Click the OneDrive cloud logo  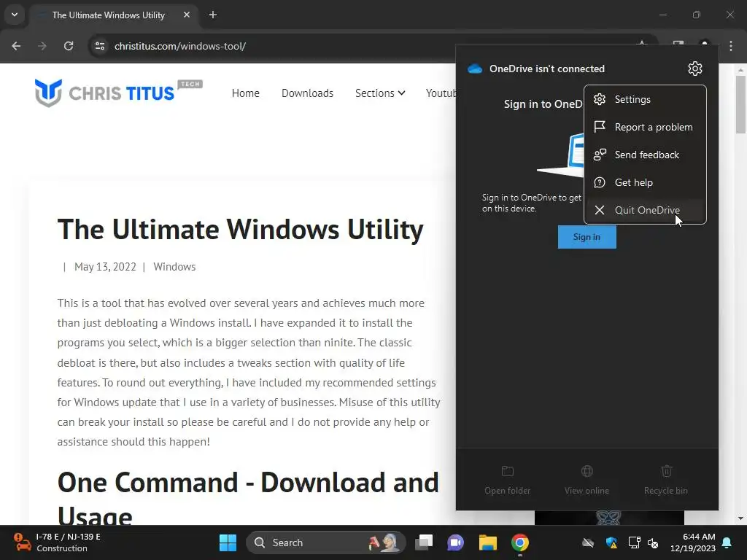[474, 69]
